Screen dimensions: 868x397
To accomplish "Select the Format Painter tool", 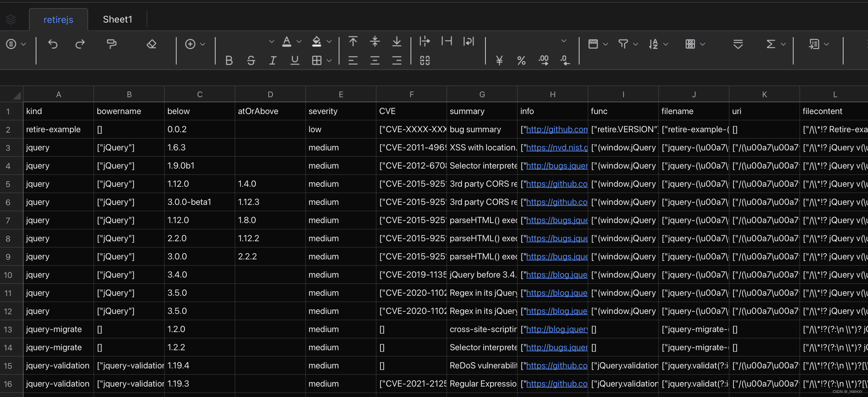I will tap(111, 44).
